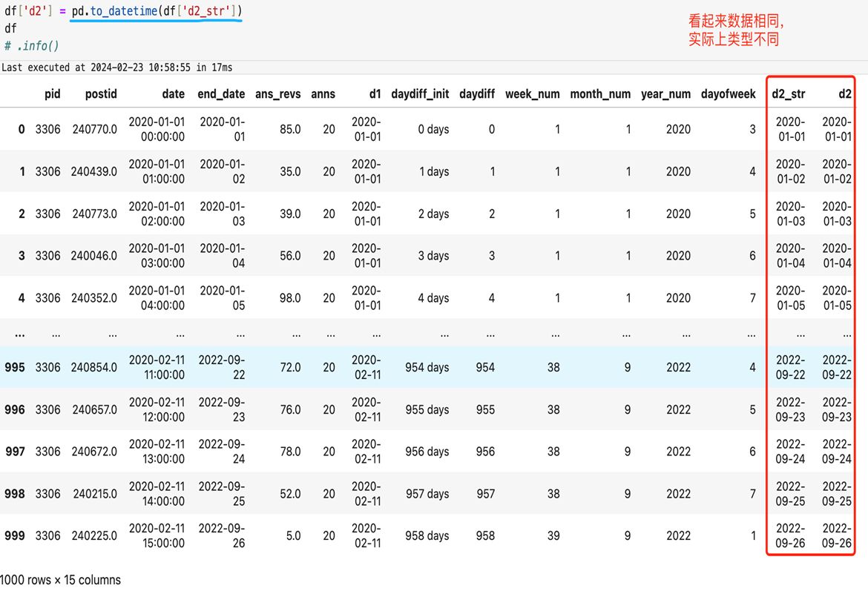The image size is (868, 594).
Task: Click postid value 240046.0
Action: pyautogui.click(x=94, y=256)
